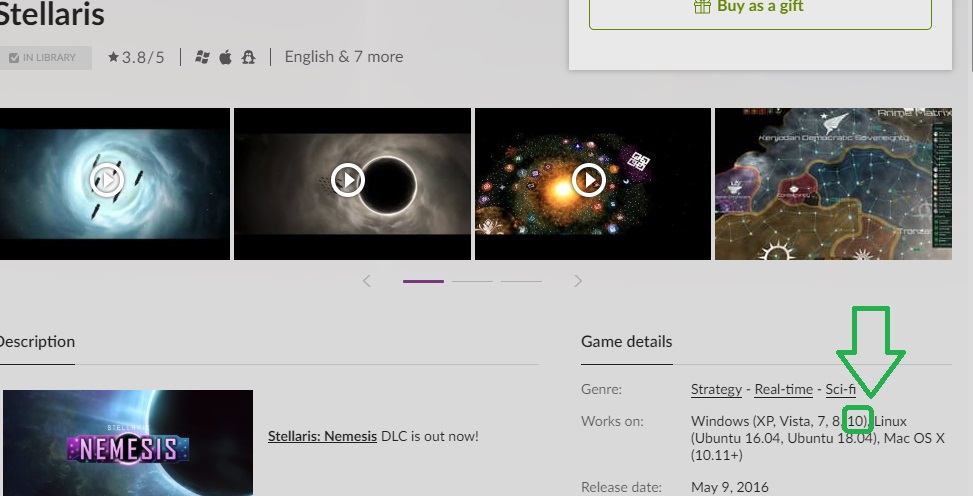973x496 pixels.
Task: Select the first gallery page indicator
Action: 423,281
